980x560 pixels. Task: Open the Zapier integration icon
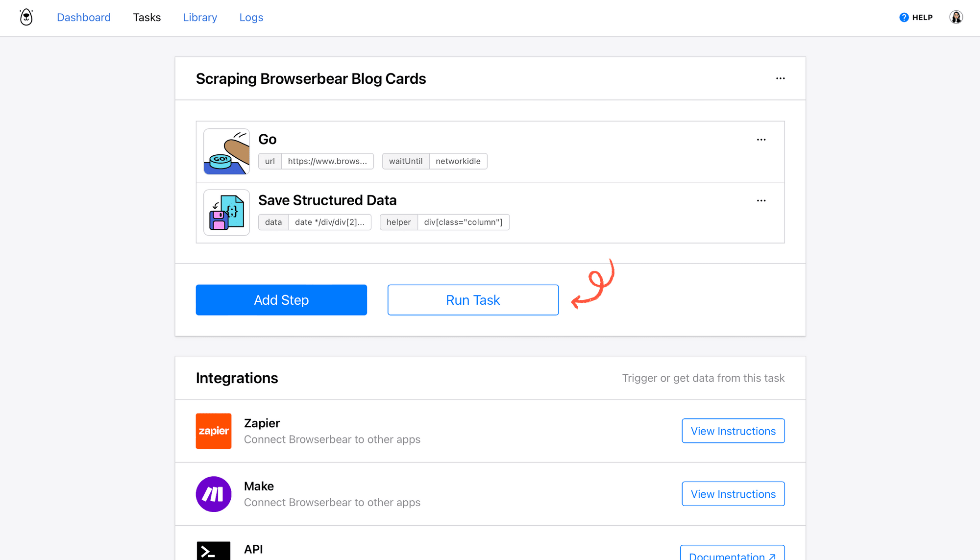coord(213,431)
